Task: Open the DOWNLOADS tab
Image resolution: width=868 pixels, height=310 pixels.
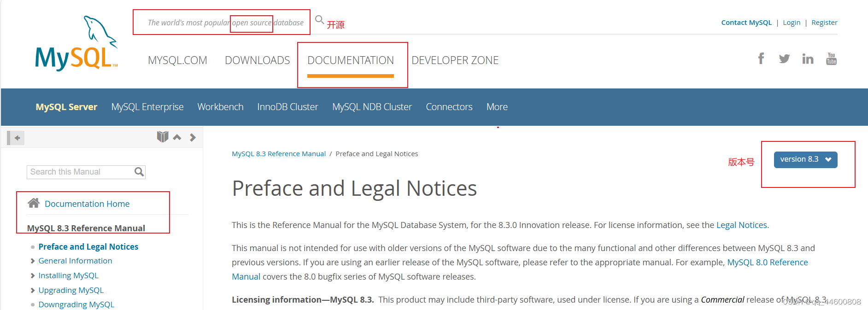Action: [x=258, y=60]
